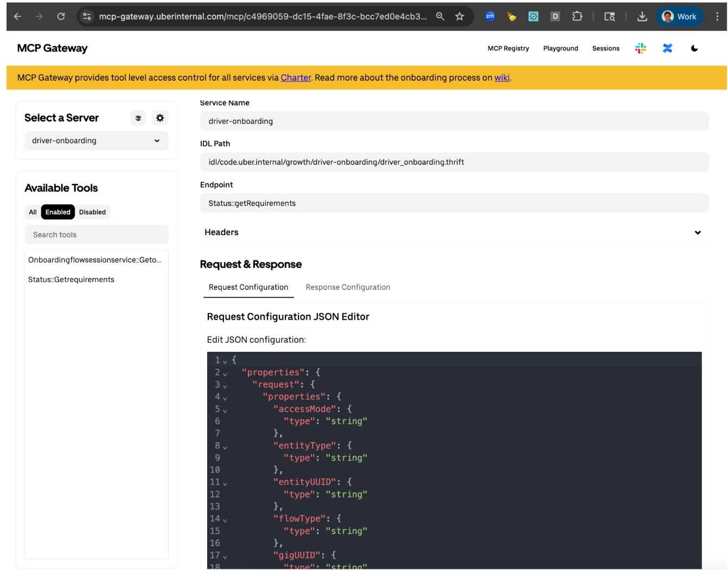The height and width of the screenshot is (570, 728).
Task: Open the browser extensions puzzle icon
Action: [x=577, y=16]
